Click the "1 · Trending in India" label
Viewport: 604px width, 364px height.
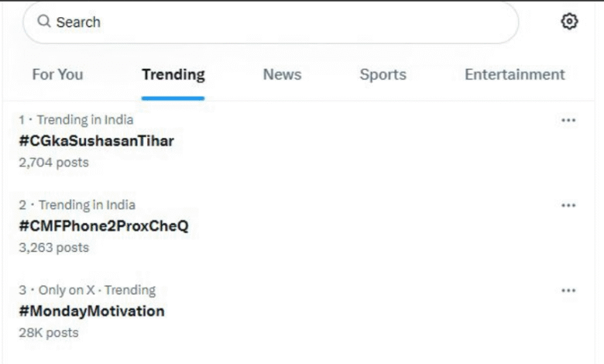tap(76, 120)
